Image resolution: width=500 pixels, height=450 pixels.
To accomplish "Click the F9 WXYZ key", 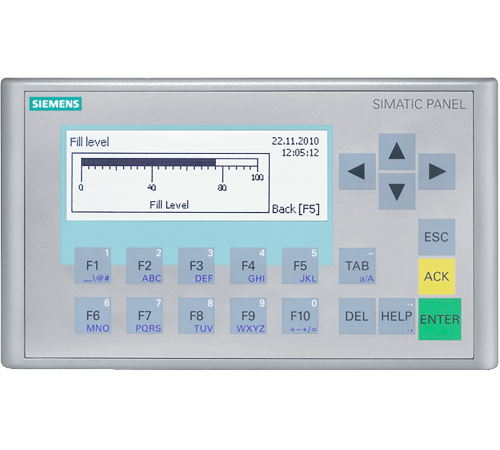I will [x=248, y=316].
